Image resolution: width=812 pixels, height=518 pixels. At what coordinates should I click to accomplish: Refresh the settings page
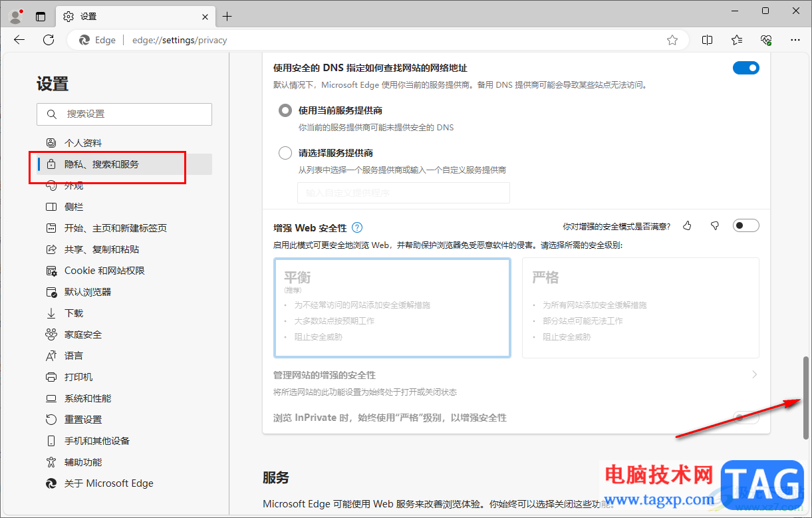[49, 40]
